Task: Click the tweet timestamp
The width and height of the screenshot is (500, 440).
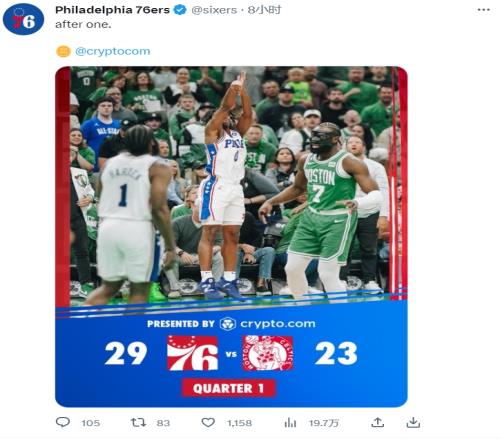Action: click(264, 10)
